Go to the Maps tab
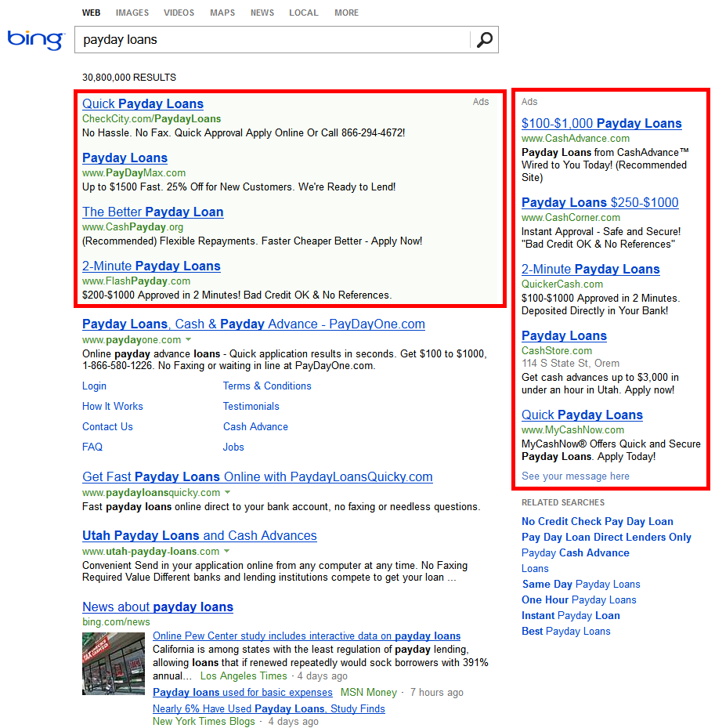Image resolution: width=715 pixels, height=728 pixels. (x=222, y=13)
